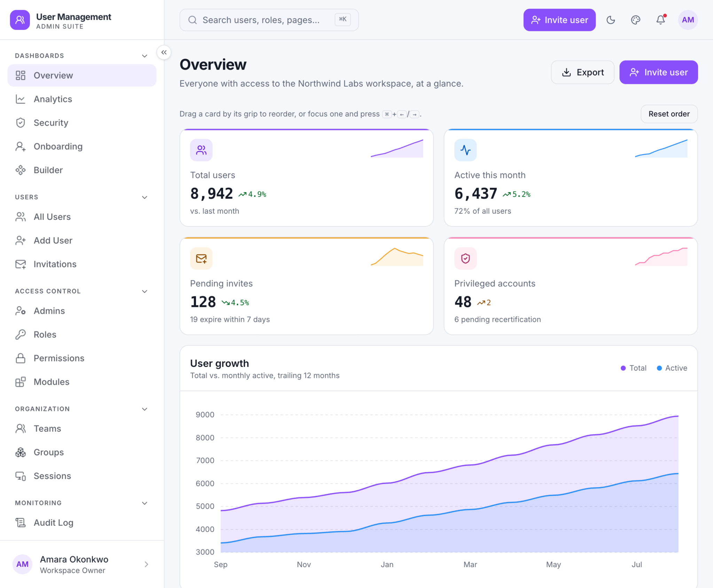Click the Privileged accounts shield icon
This screenshot has width=713, height=588.
pyautogui.click(x=465, y=258)
